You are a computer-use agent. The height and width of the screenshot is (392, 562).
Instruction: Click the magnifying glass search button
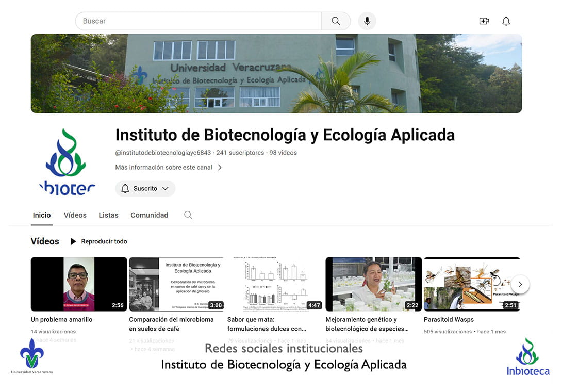click(x=336, y=21)
